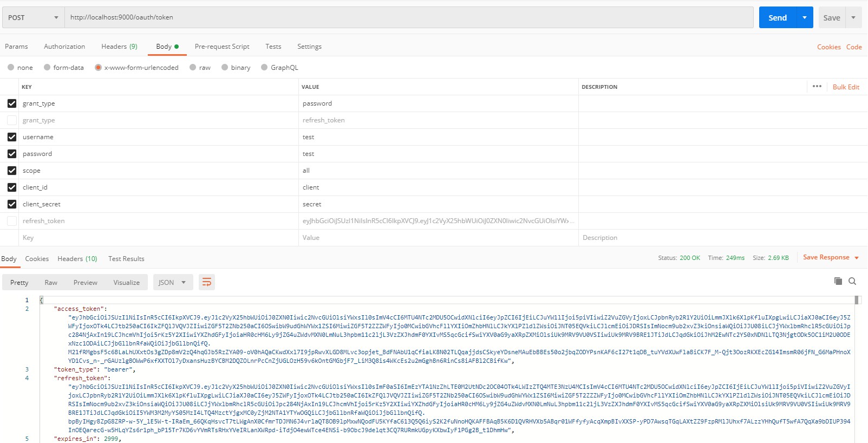The width and height of the screenshot is (868, 443).
Task: Uncheck the username parameter
Action: pos(12,137)
